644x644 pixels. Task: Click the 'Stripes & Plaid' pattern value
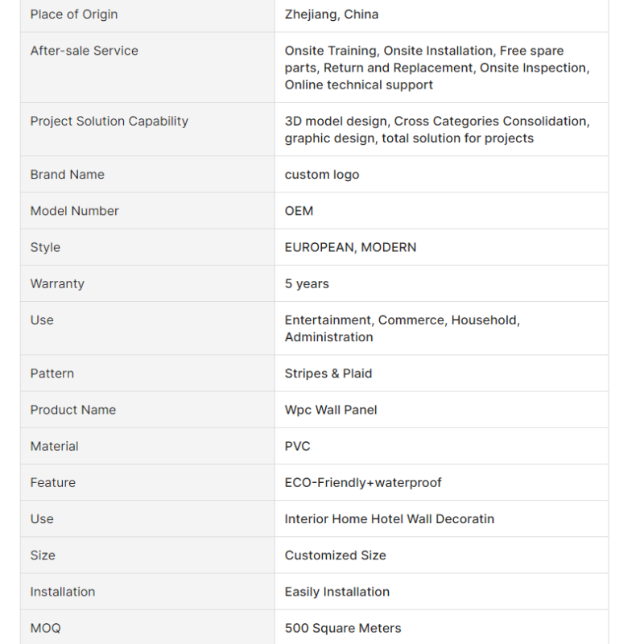pos(328,374)
